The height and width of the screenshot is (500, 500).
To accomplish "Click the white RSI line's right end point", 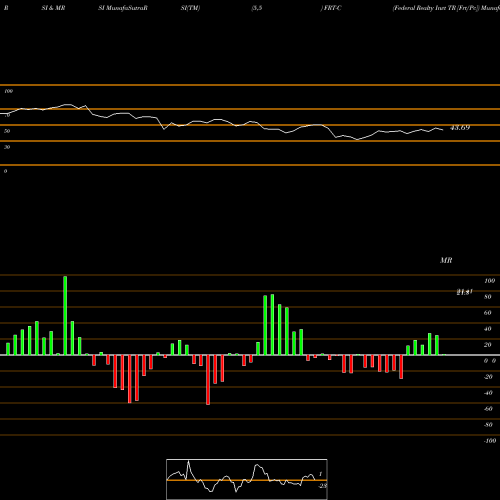I will pos(443,130).
